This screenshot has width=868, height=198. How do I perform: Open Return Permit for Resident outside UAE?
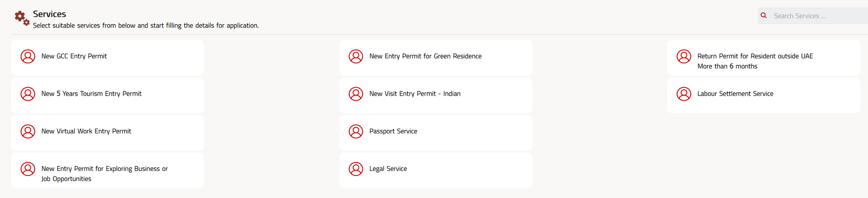coord(764,58)
